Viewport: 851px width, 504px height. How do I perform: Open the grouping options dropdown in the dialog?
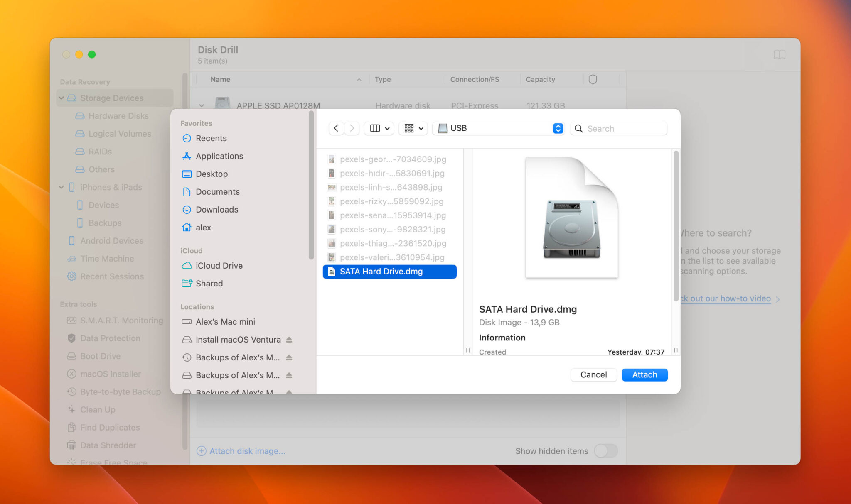[x=413, y=128]
